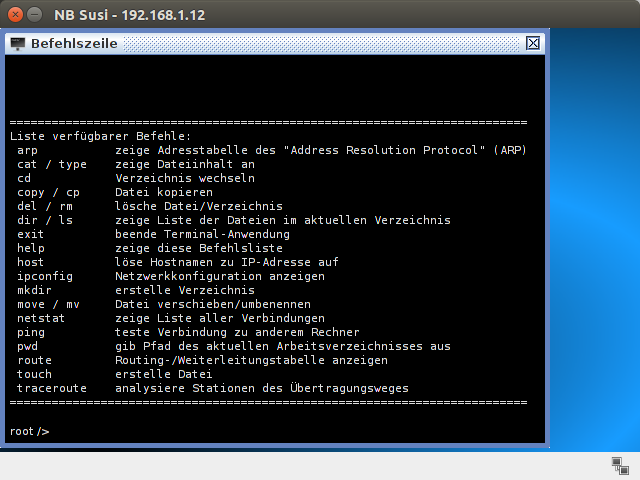The image size is (640, 480).
Task: Click the 'ping' command entry
Action: coord(32,332)
